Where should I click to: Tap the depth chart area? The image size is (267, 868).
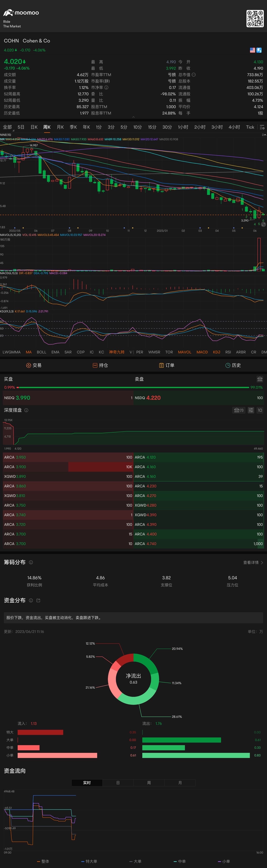pyautogui.click(x=133, y=432)
